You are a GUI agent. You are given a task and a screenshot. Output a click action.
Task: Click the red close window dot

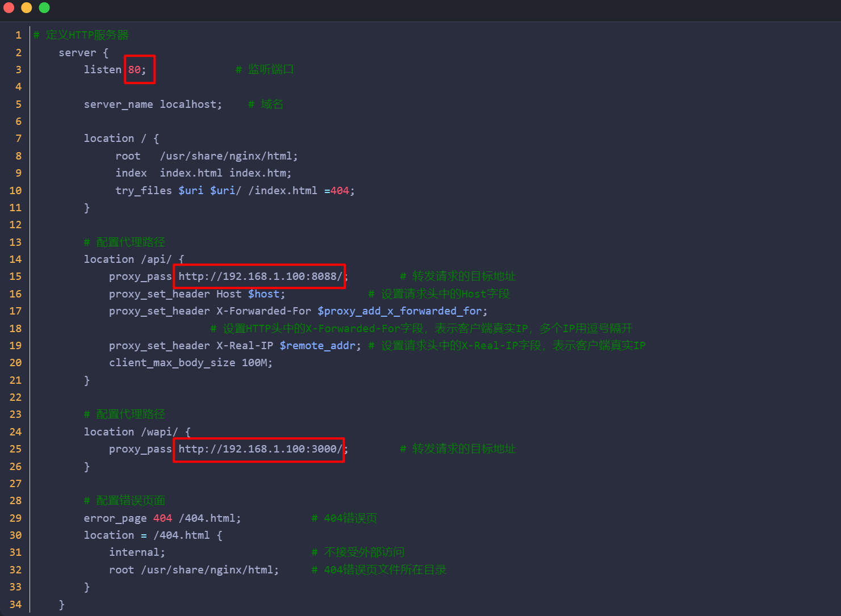click(9, 7)
